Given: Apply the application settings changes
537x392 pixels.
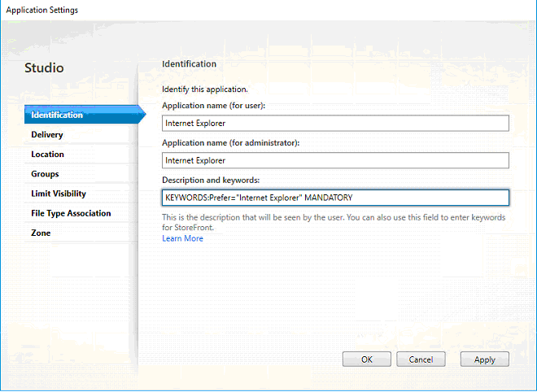Looking at the screenshot, I should tap(485, 359).
